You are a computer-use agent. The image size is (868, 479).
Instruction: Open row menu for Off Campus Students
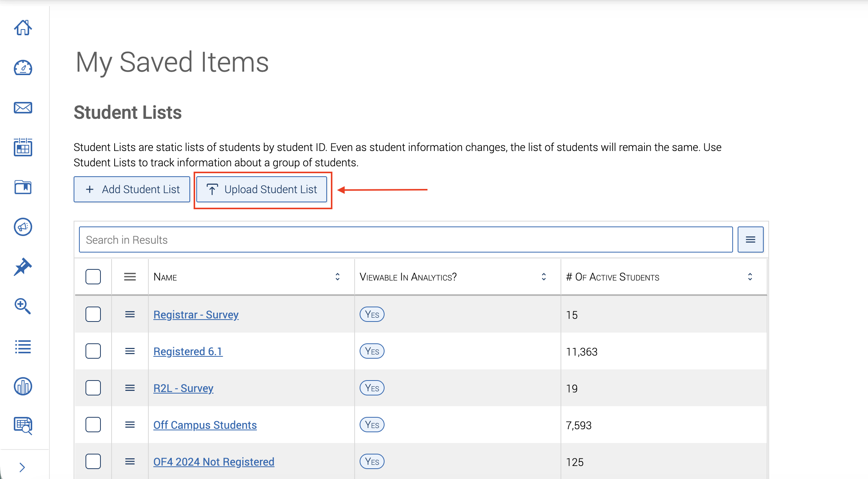[x=130, y=425]
